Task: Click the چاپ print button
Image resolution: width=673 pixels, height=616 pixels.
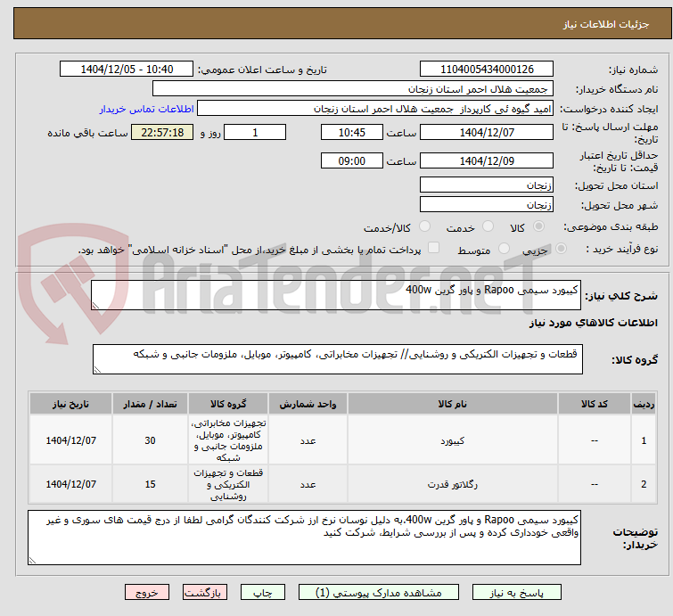Action: tap(263, 593)
